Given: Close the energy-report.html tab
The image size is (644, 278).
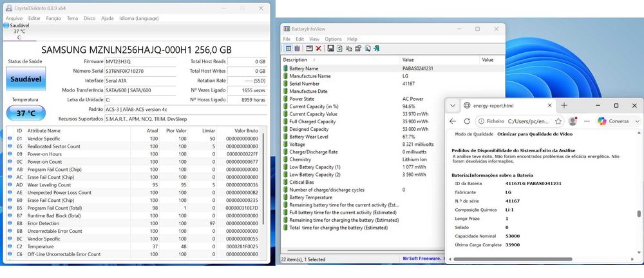Looking at the screenshot, I should 550,106.
